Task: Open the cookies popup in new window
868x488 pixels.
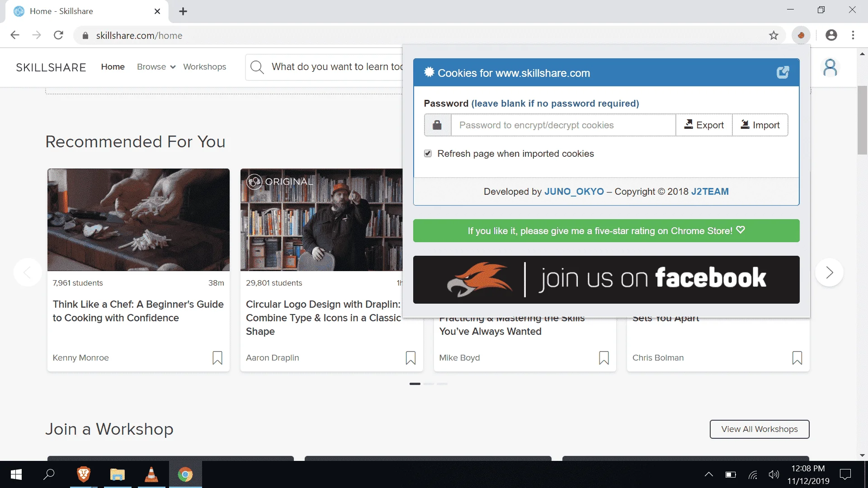Action: pos(783,72)
